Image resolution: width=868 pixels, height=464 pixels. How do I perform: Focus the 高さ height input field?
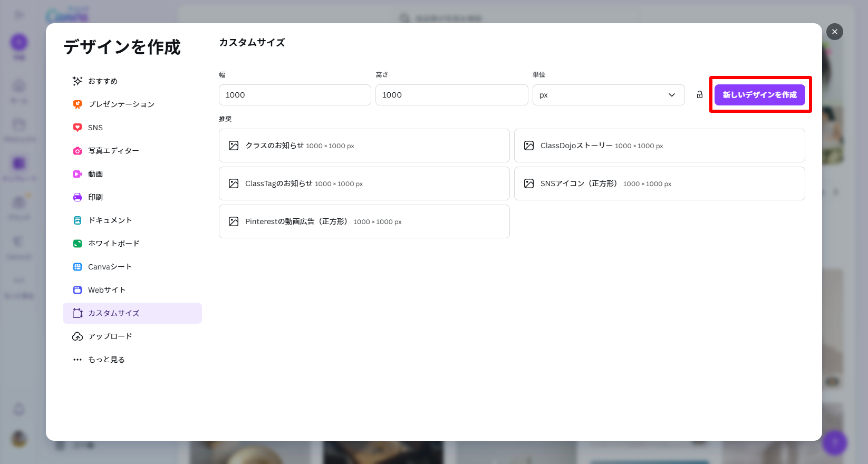451,95
